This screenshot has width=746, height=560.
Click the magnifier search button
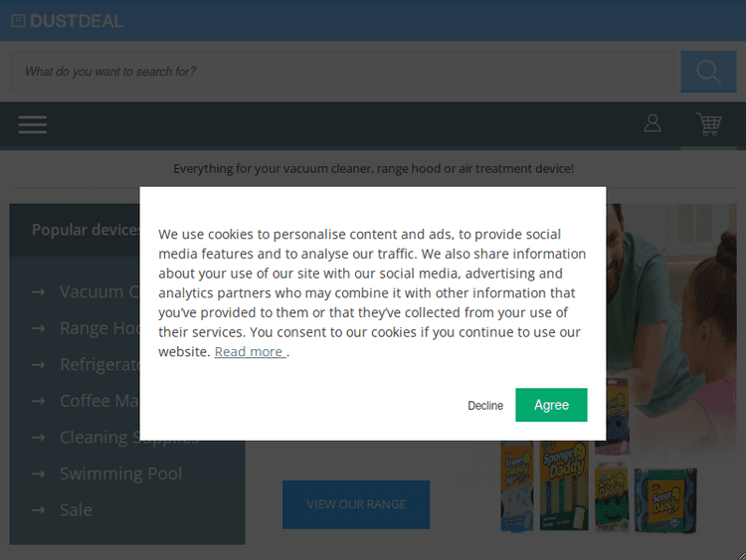[708, 72]
